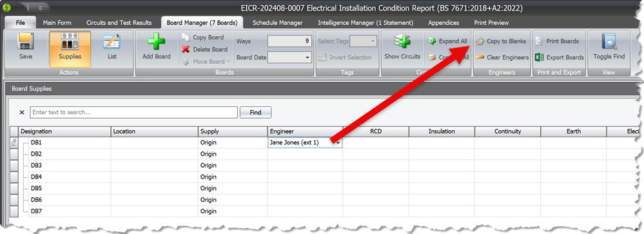644x234 pixels.
Task: Click Expand All
Action: pyautogui.click(x=448, y=41)
